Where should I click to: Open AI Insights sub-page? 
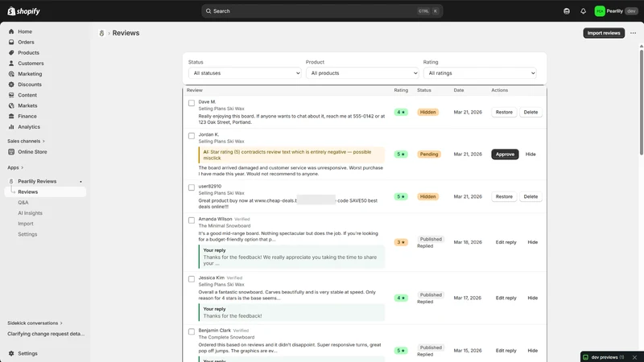[30, 213]
